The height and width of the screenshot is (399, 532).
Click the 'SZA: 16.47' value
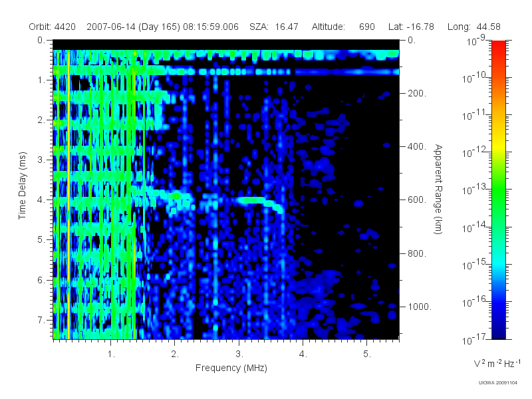coord(274,27)
